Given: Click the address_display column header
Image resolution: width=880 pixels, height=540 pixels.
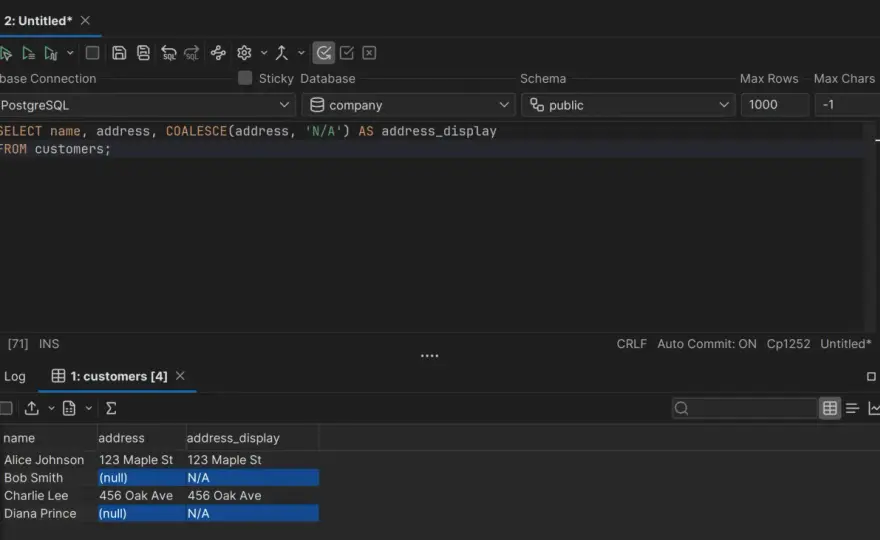Looking at the screenshot, I should (253, 438).
